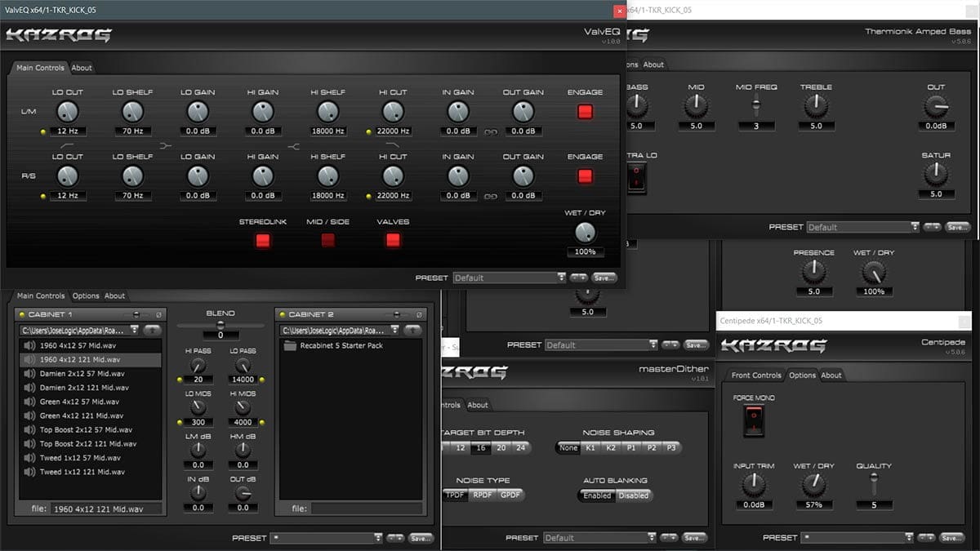Open the Recabinet preset dropdown
Viewport: 980px width, 551px height.
327,538
